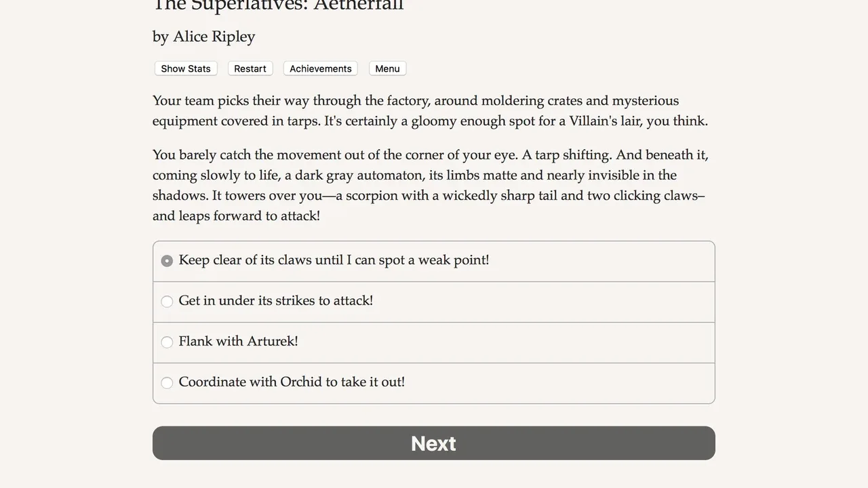Open the game Menu
This screenshot has width=868, height=488.
click(387, 68)
